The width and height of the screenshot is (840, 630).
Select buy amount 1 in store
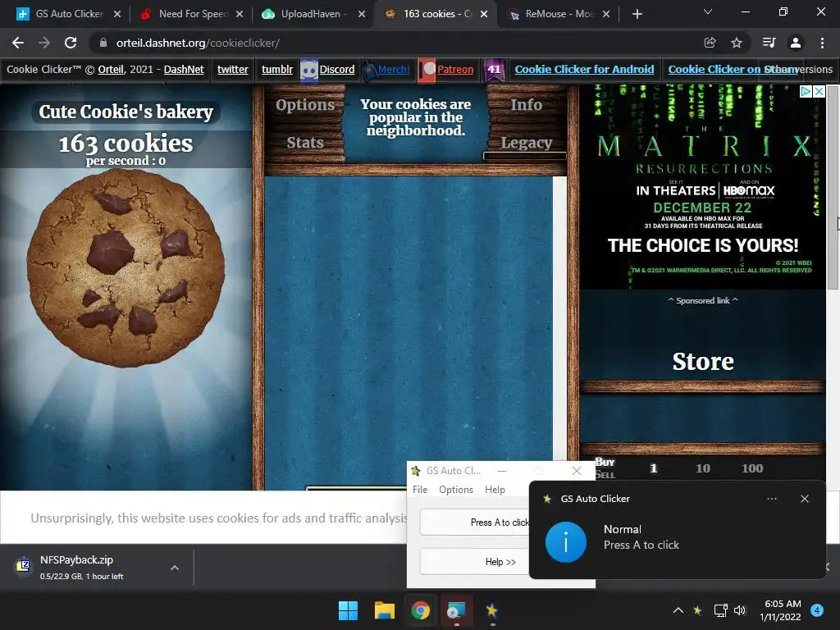[654, 468]
